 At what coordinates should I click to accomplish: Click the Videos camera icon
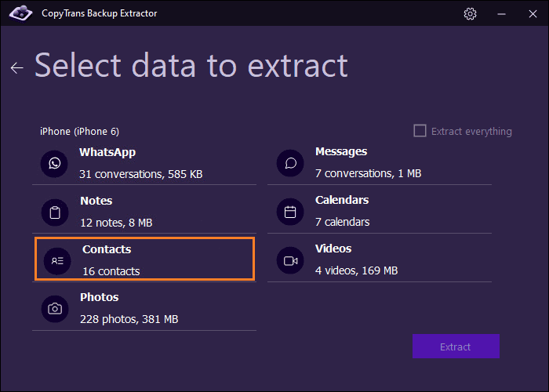(290, 260)
